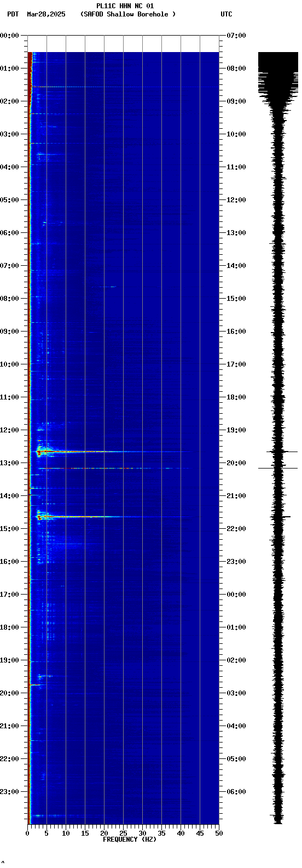
Task: Click the UTC time label '13:00'
Action: click(x=236, y=233)
